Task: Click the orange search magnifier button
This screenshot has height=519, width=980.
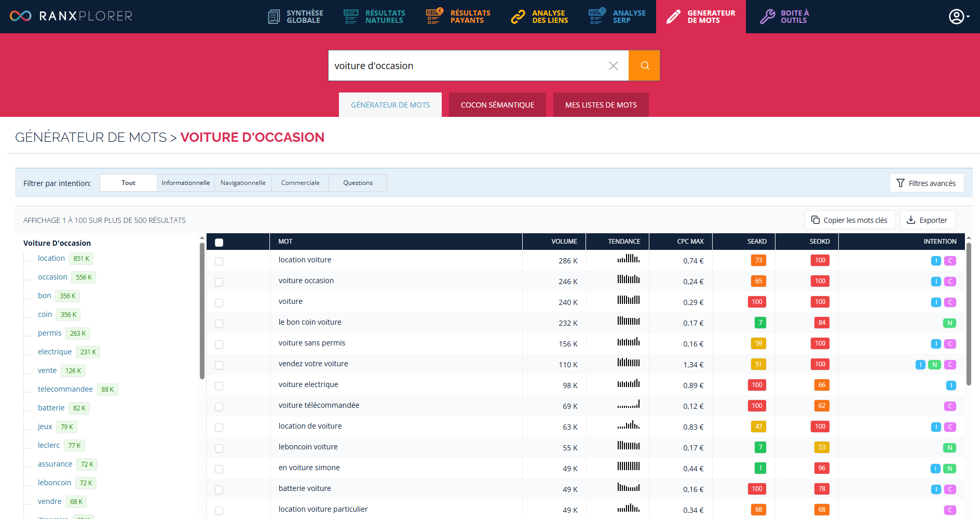Action: pos(644,65)
